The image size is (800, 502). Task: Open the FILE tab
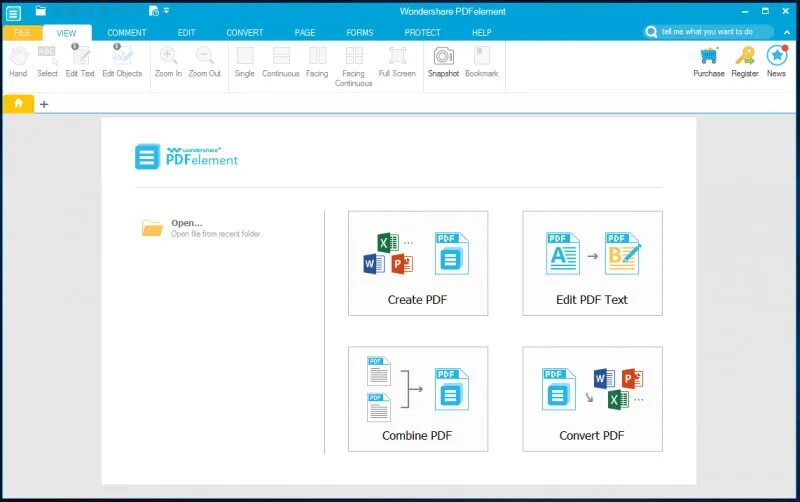click(22, 33)
